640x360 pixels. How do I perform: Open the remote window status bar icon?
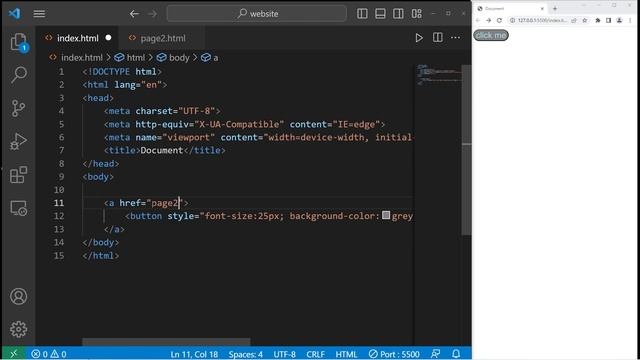click(x=13, y=353)
